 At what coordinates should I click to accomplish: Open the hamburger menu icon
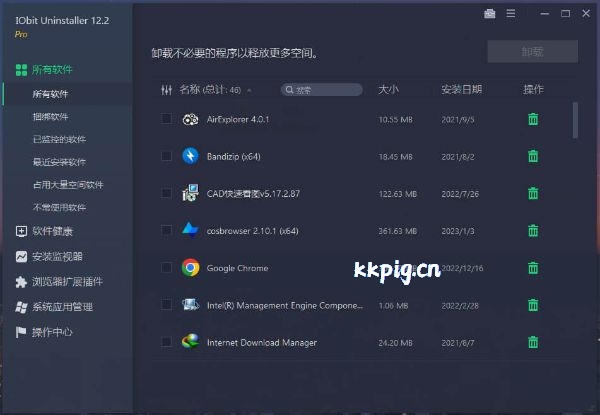(x=510, y=14)
